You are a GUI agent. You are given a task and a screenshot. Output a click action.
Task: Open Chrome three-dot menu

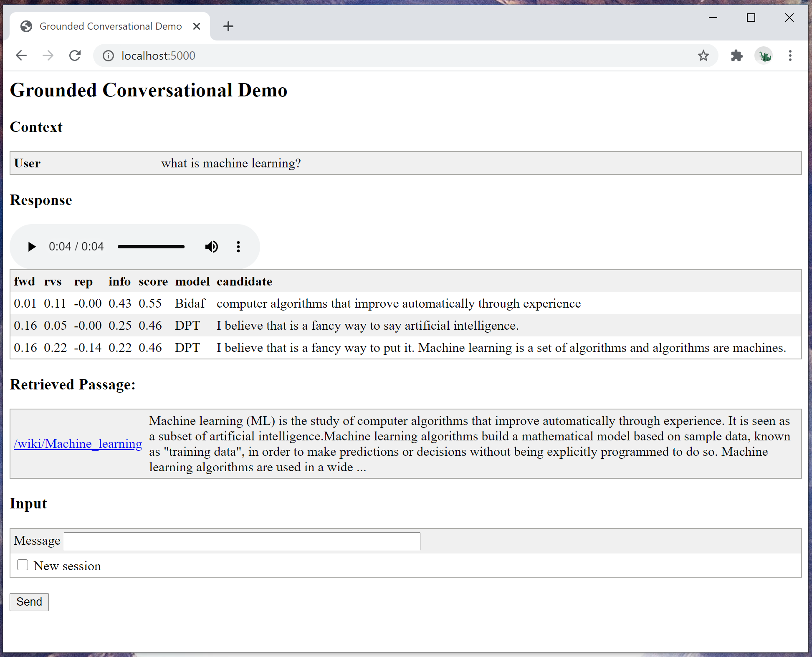point(790,56)
